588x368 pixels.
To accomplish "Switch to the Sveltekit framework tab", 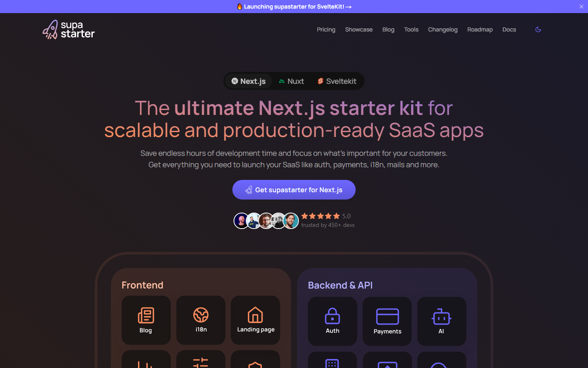I will click(x=337, y=81).
